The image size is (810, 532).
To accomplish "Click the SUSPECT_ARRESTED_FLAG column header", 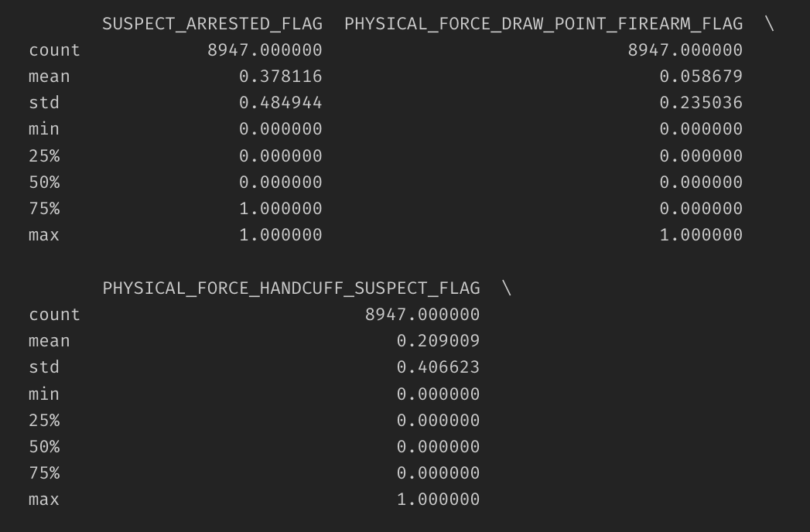I will 212,24.
